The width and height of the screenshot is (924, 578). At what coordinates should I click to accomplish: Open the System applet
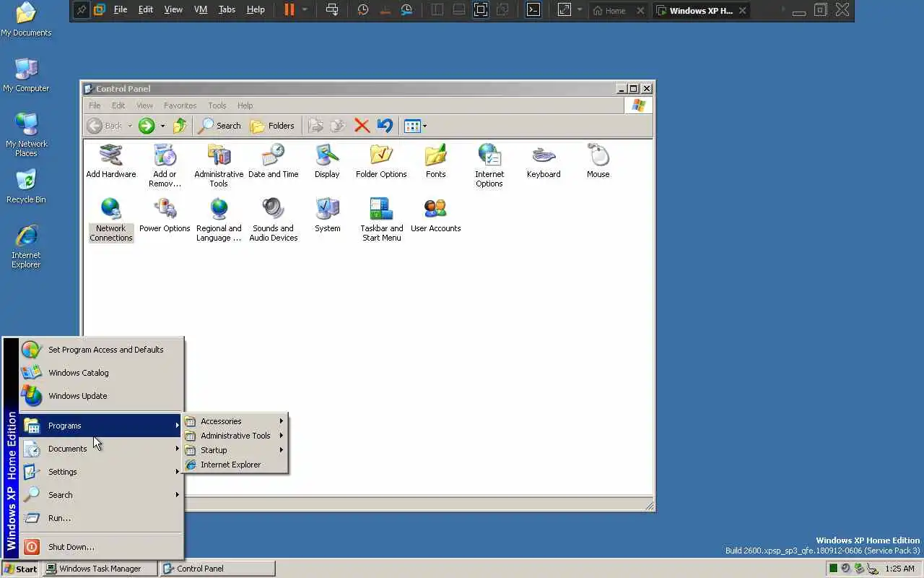tap(327, 215)
